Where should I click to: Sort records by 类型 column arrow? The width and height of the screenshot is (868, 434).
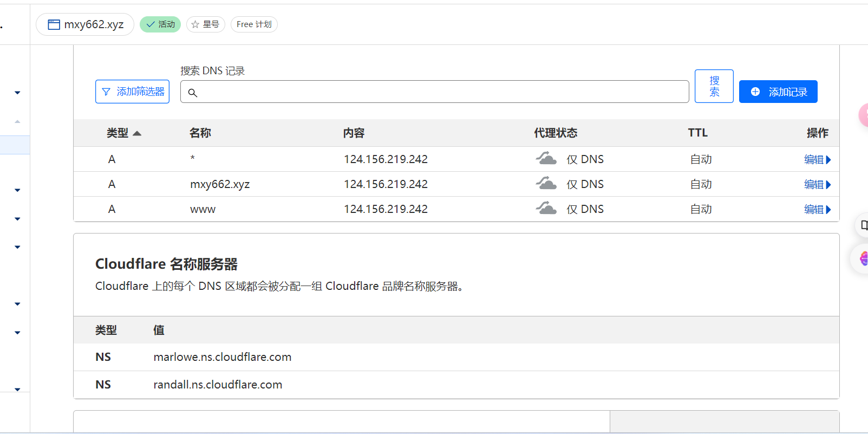point(137,133)
